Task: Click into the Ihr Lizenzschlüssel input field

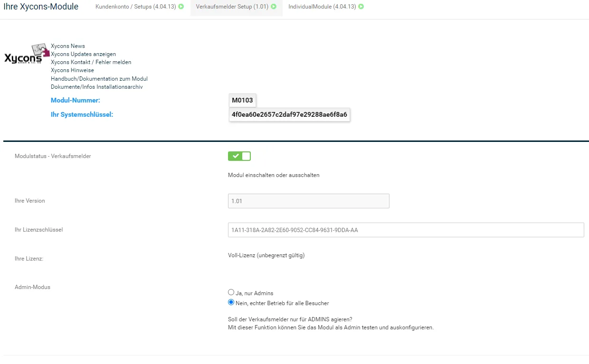Action: click(406, 230)
